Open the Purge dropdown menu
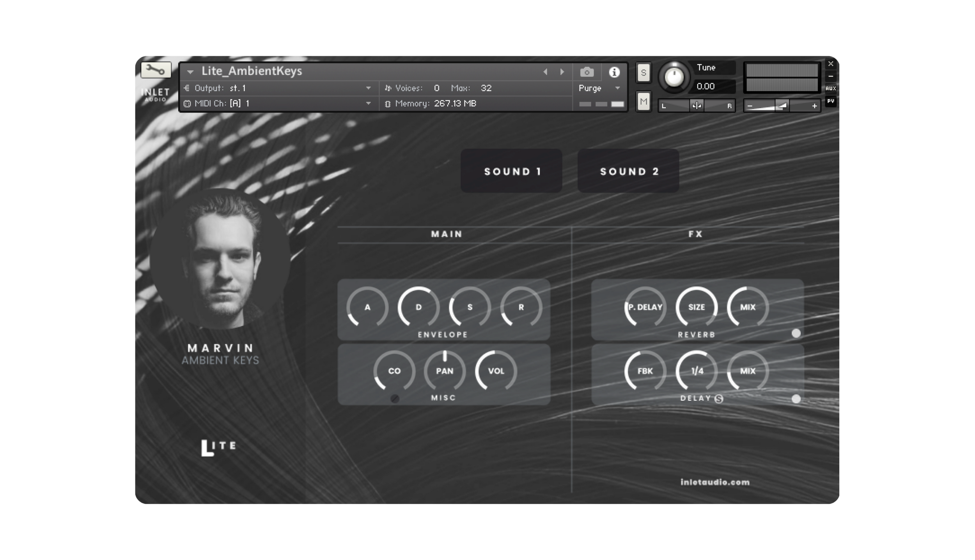The height and width of the screenshot is (560, 975). tap(599, 88)
